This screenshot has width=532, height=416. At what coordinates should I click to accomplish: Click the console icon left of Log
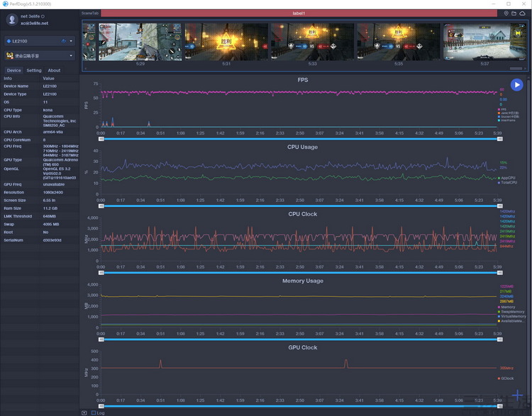tap(84, 412)
